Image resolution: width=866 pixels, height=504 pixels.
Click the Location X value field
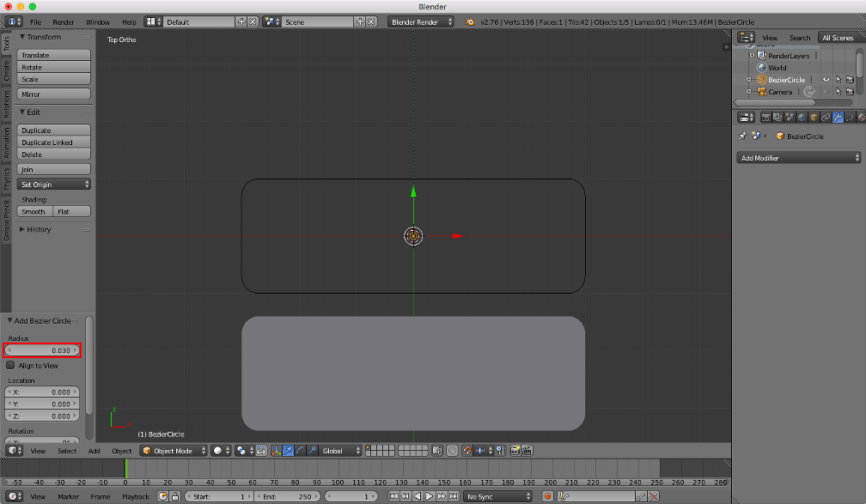(43, 392)
